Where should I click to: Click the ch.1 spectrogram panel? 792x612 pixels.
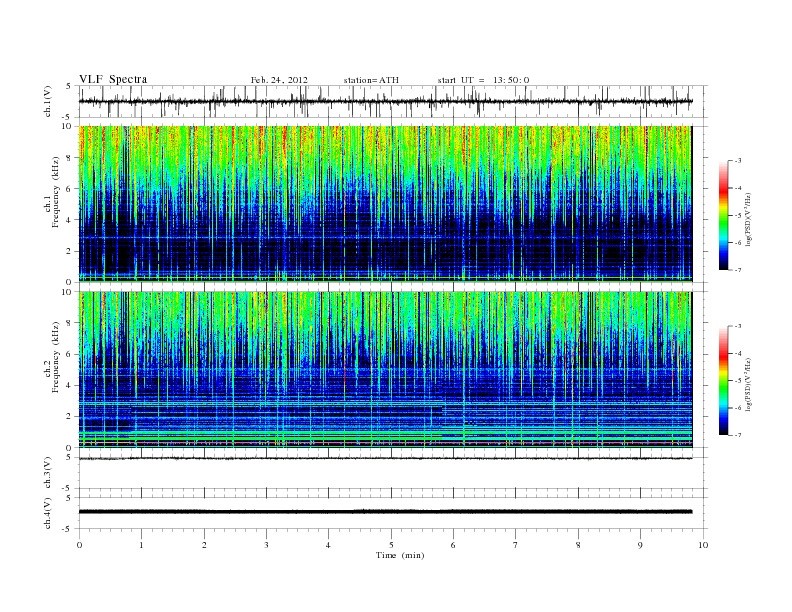[x=385, y=203]
